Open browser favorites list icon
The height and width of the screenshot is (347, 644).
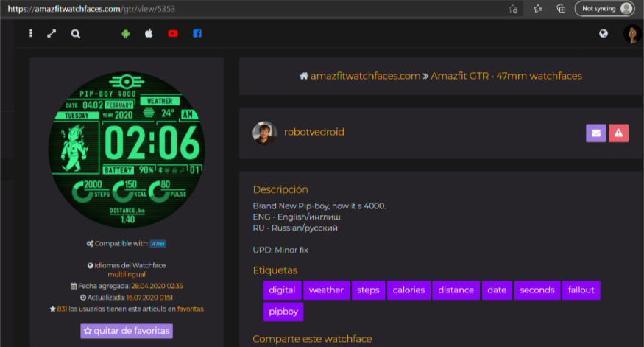point(538,9)
